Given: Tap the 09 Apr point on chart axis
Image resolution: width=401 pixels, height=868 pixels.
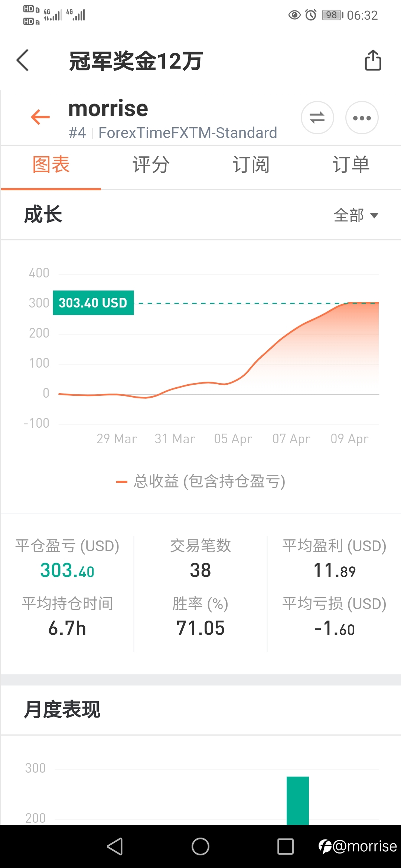Looking at the screenshot, I should [349, 439].
